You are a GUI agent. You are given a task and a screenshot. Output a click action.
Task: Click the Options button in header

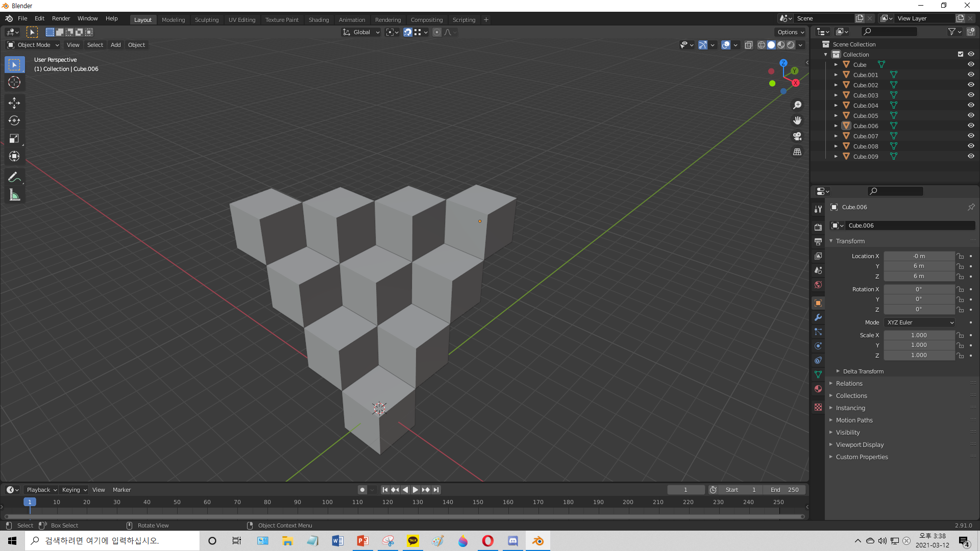[790, 32]
